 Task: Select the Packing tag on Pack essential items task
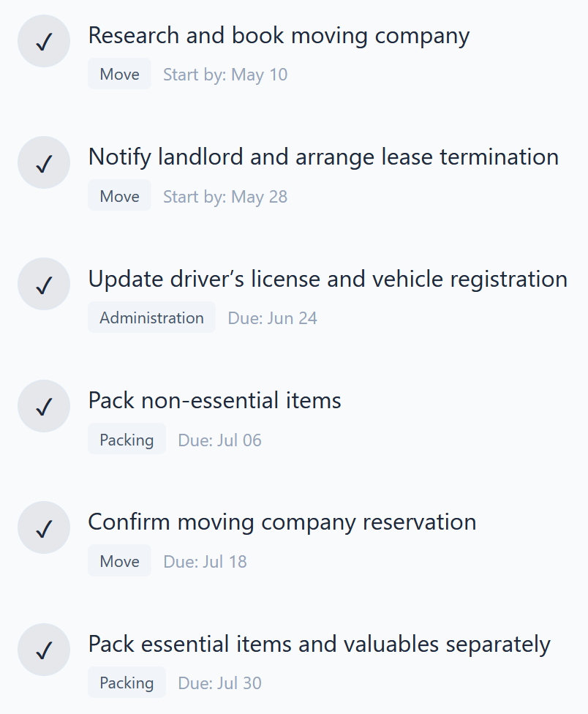coord(127,683)
